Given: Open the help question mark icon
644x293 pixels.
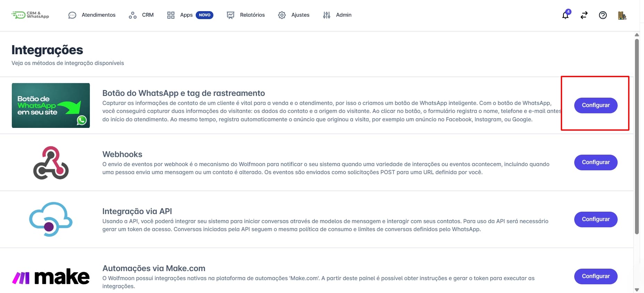Looking at the screenshot, I should coord(603,15).
